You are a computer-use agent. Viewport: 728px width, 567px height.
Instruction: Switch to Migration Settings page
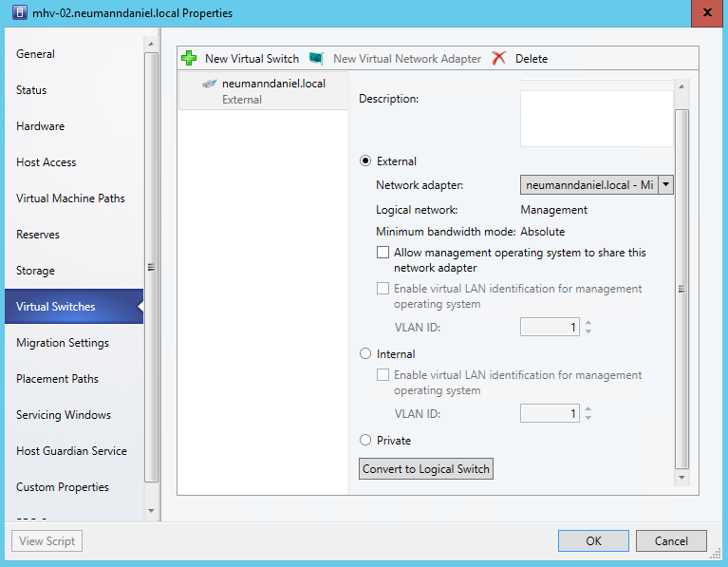63,343
